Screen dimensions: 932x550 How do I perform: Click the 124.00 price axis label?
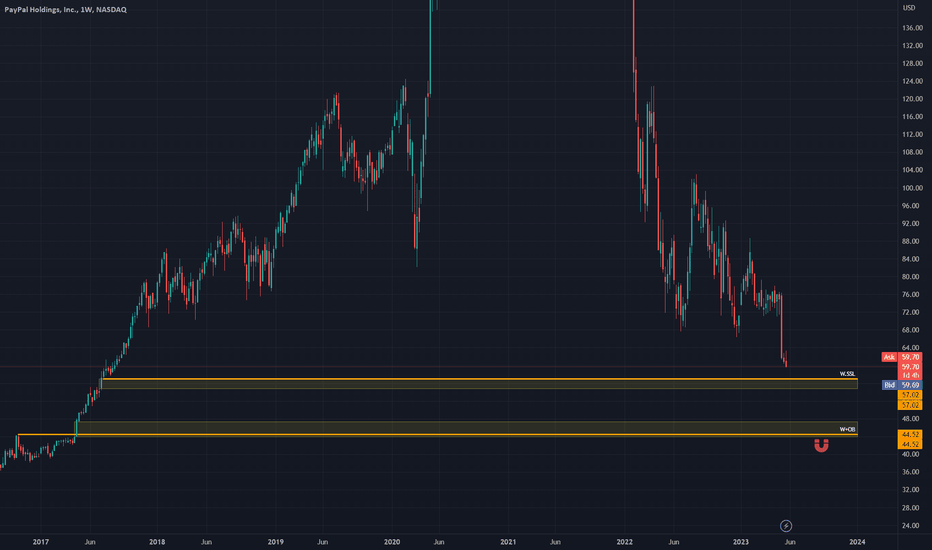[x=912, y=81]
